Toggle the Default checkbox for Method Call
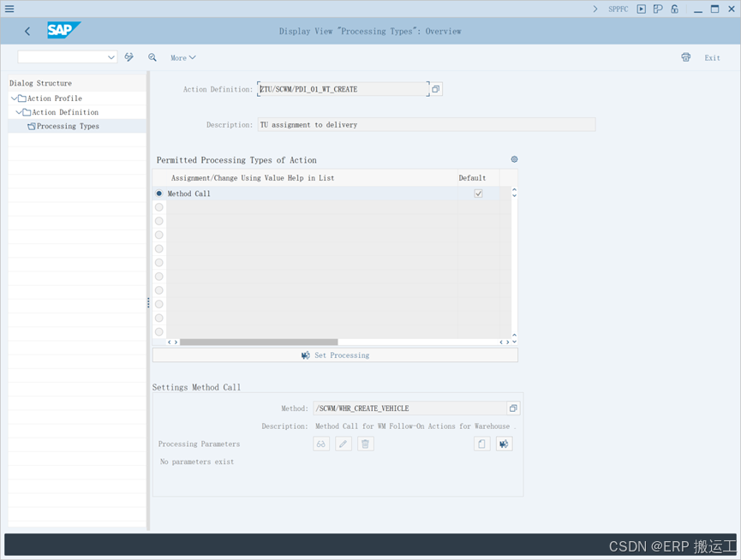Screen dimensions: 741x560 478,194
